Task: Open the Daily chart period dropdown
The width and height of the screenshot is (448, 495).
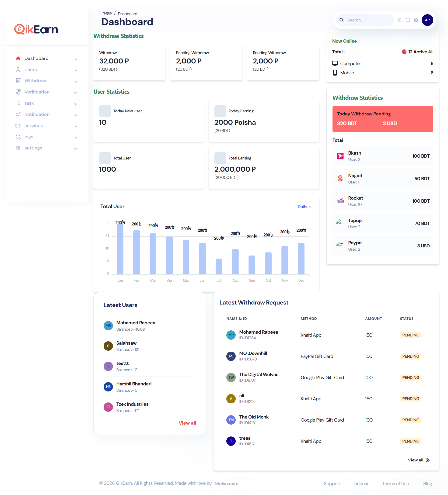Action: click(304, 207)
